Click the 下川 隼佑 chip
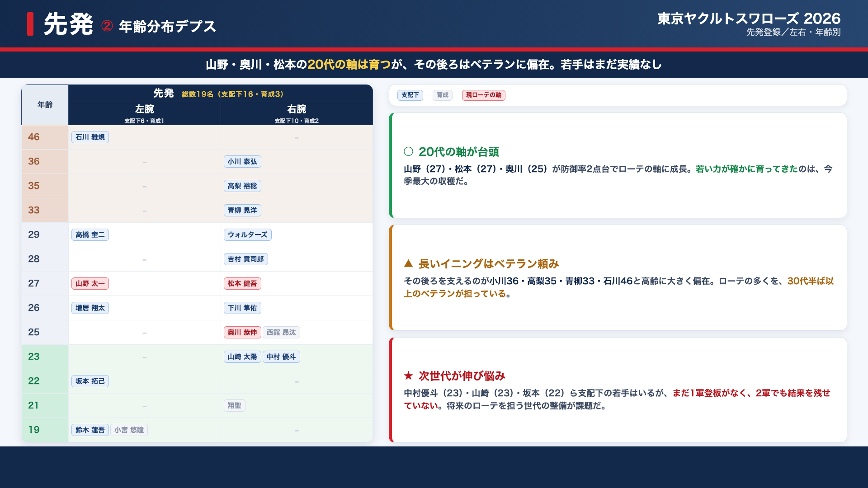Image resolution: width=868 pixels, height=488 pixels. [242, 308]
